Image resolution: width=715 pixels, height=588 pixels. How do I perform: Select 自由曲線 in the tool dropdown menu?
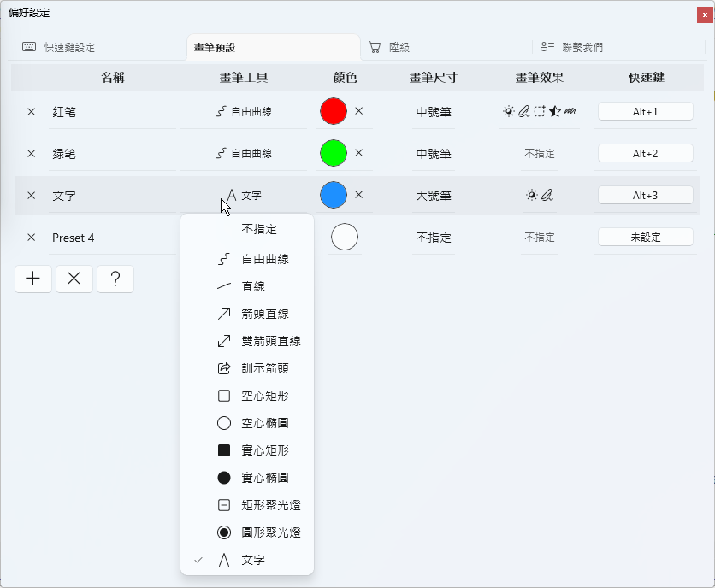click(x=247, y=259)
